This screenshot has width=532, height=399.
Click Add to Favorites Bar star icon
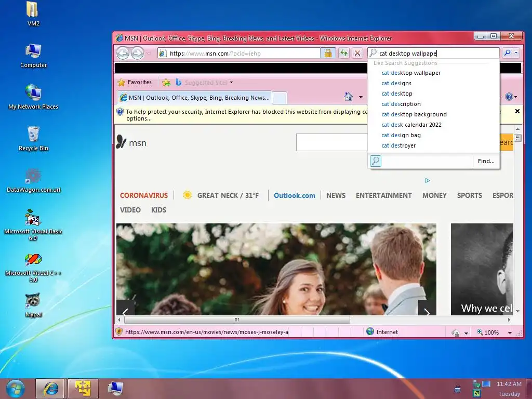[166, 82]
